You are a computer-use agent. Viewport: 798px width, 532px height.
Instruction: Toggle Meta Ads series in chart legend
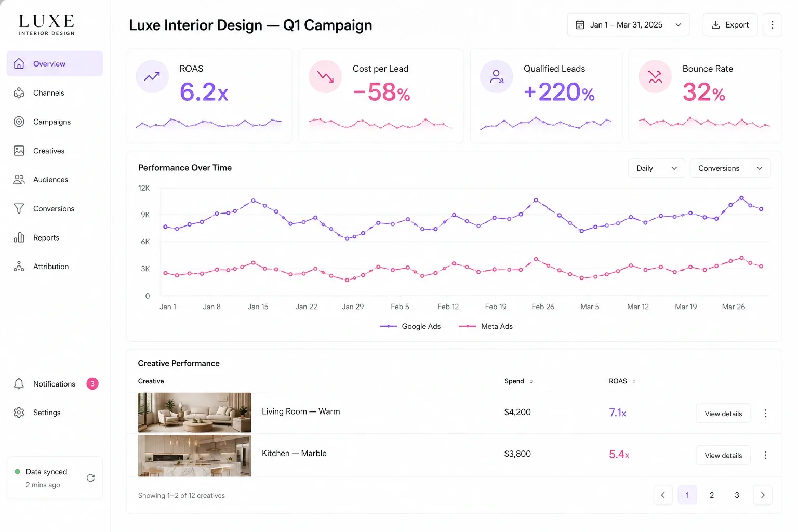(x=486, y=326)
